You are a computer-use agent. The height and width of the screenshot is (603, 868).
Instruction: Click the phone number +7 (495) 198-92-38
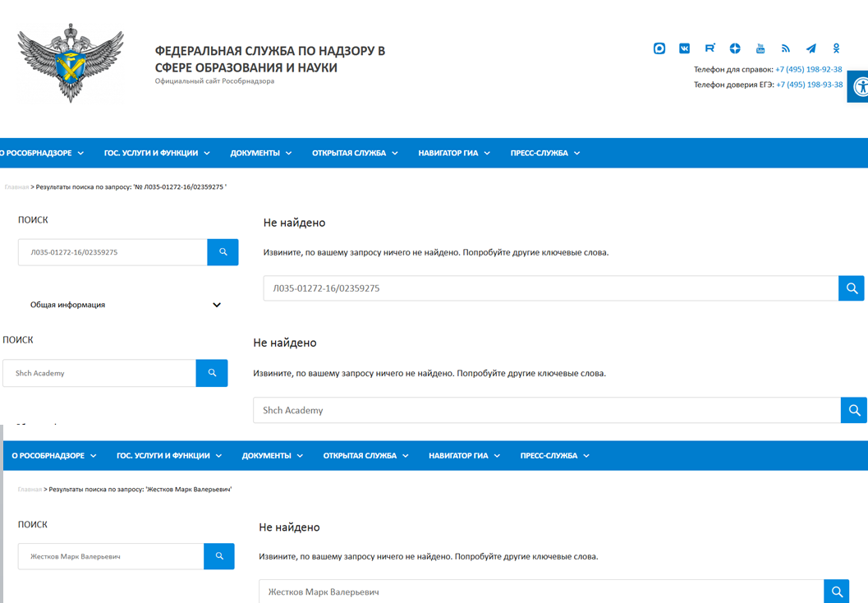coord(809,69)
